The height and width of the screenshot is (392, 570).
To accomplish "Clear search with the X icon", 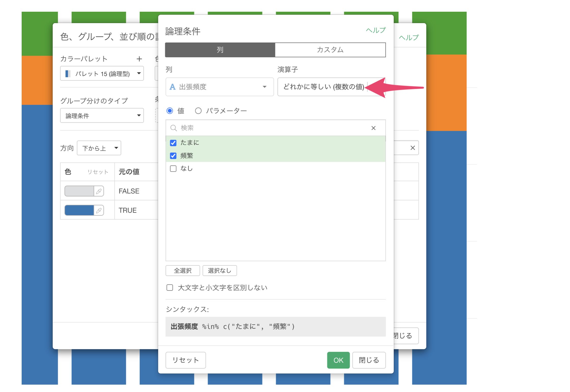I will click(x=373, y=128).
